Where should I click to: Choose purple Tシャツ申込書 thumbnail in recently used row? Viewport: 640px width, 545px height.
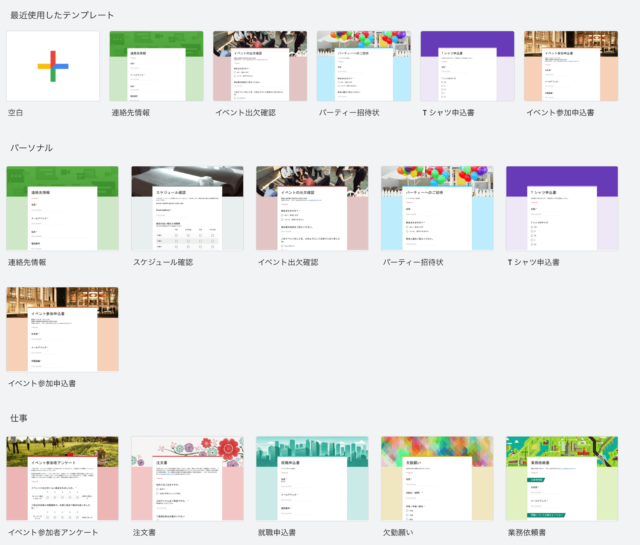[x=468, y=66]
